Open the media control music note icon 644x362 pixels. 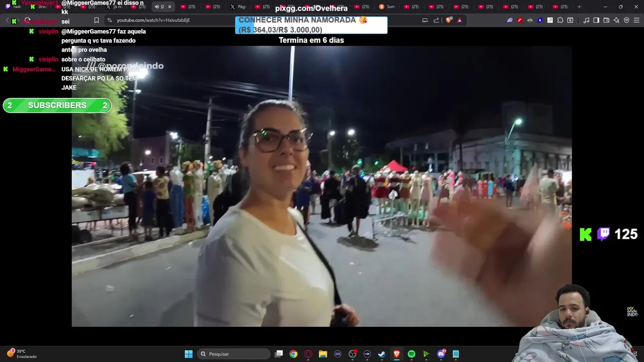coord(586,20)
